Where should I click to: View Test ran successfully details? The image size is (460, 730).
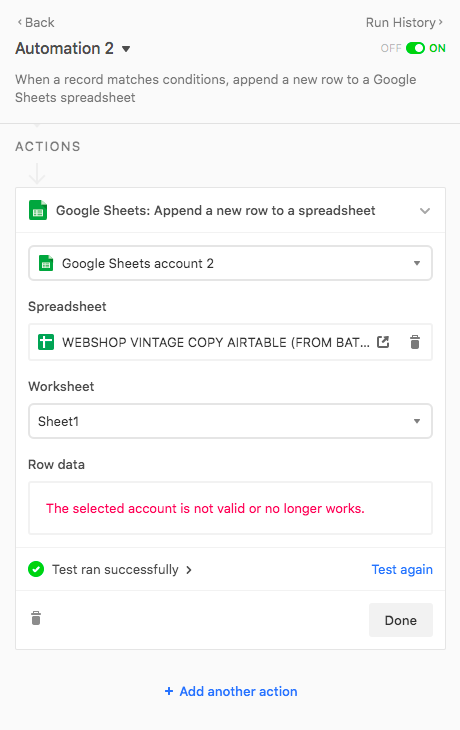tap(122, 569)
